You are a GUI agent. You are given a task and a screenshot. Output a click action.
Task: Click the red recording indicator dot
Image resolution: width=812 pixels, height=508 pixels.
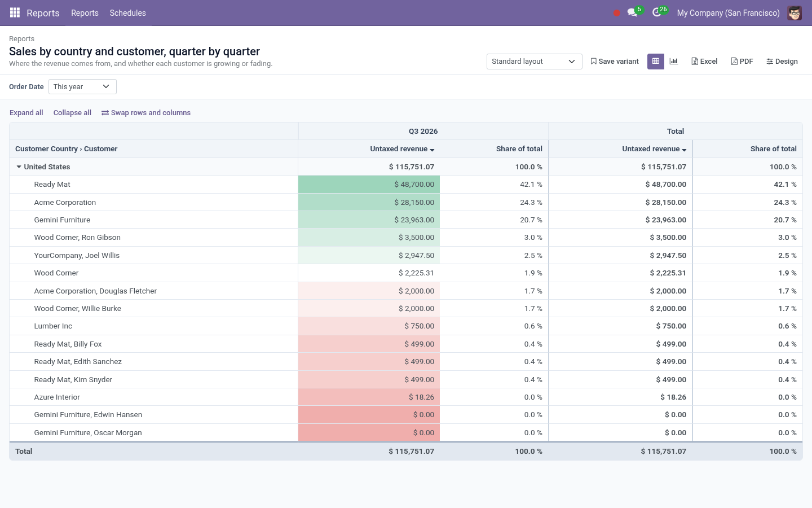616,13
